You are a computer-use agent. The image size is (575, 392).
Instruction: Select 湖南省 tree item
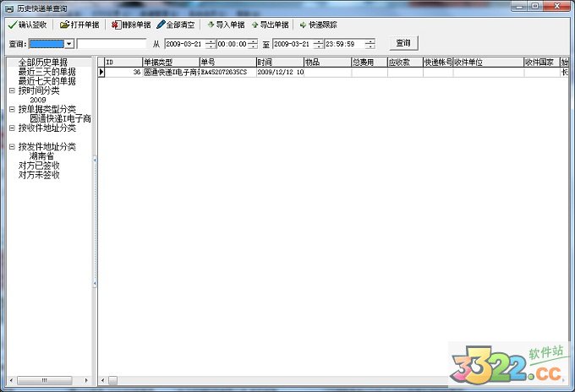pos(41,156)
